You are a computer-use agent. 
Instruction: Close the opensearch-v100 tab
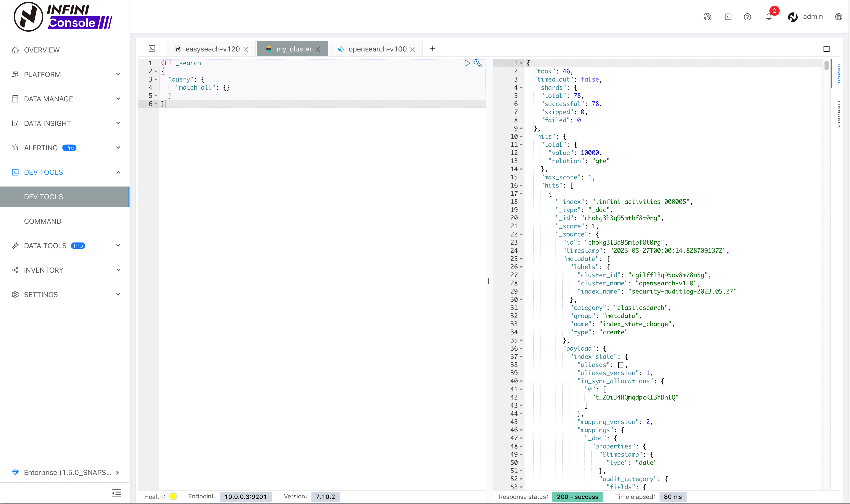tap(413, 49)
